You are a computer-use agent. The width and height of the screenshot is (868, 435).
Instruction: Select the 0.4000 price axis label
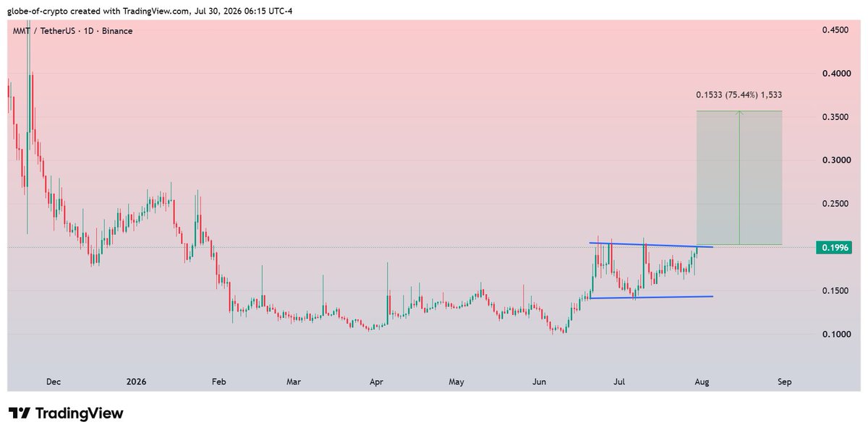(835, 74)
